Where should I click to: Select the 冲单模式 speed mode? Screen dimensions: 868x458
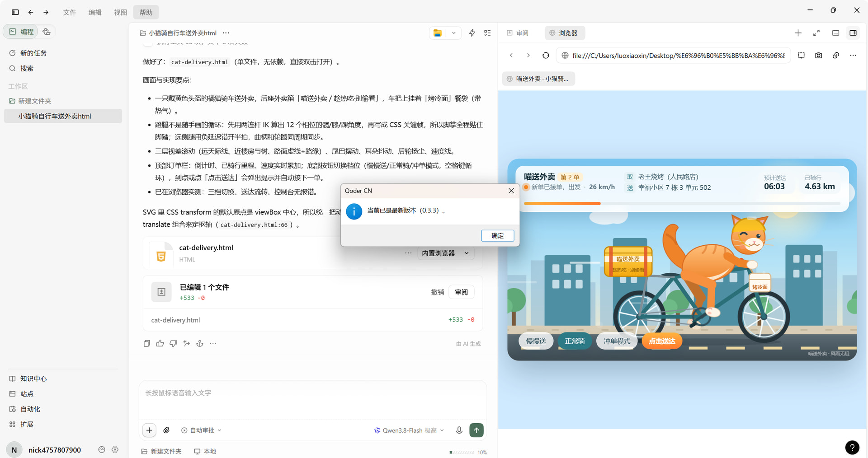pos(617,341)
